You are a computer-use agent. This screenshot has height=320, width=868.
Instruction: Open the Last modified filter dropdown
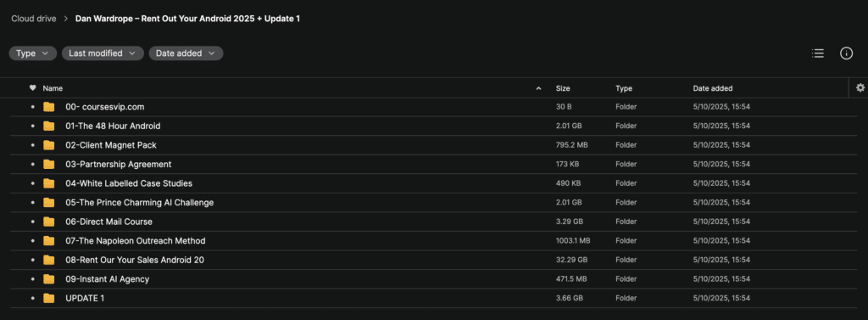pyautogui.click(x=103, y=53)
